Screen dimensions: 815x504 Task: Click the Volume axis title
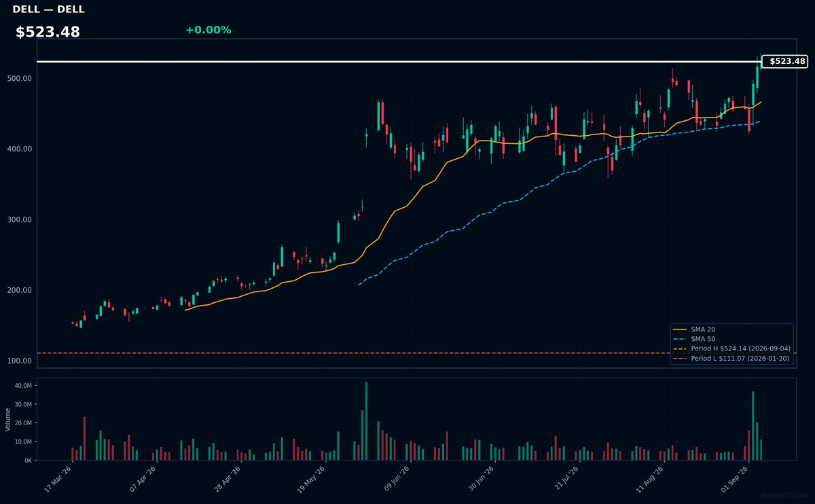click(x=8, y=419)
